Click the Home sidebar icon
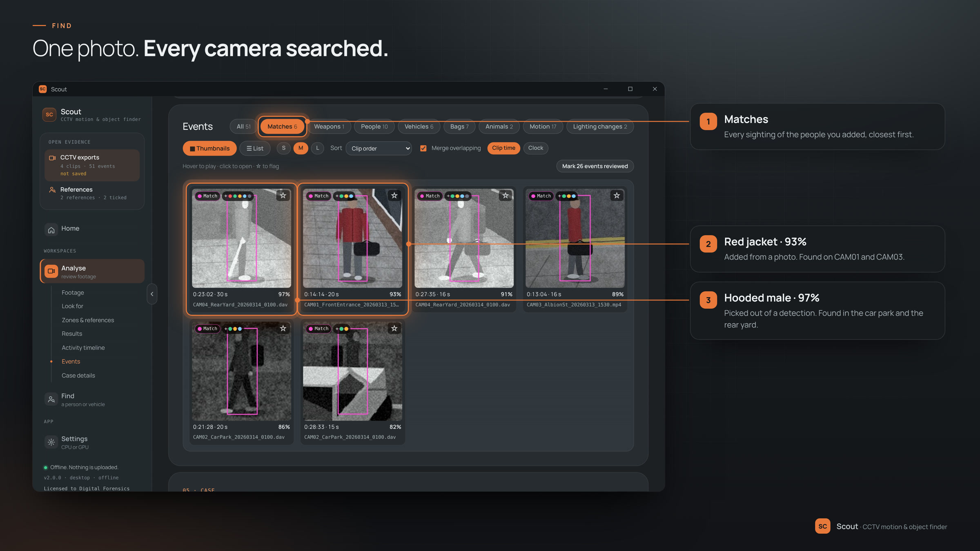 [51, 230]
